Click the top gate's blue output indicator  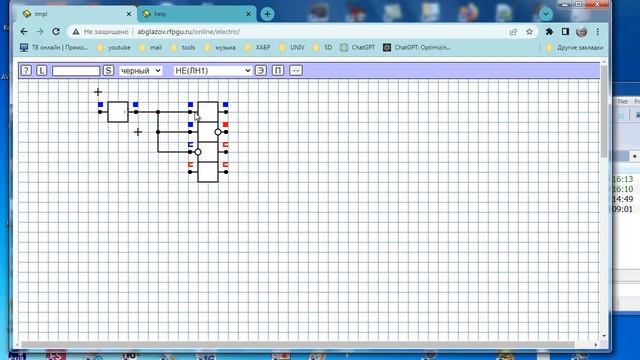pos(226,105)
